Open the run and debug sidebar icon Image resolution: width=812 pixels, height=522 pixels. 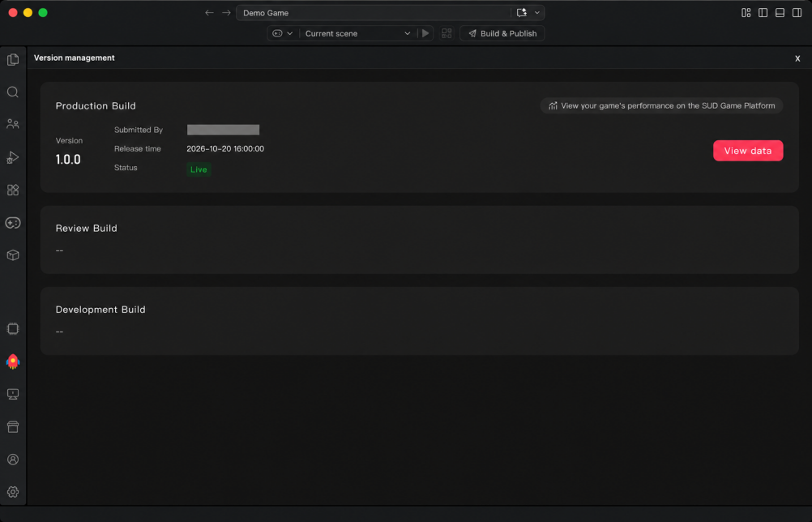pos(13,157)
